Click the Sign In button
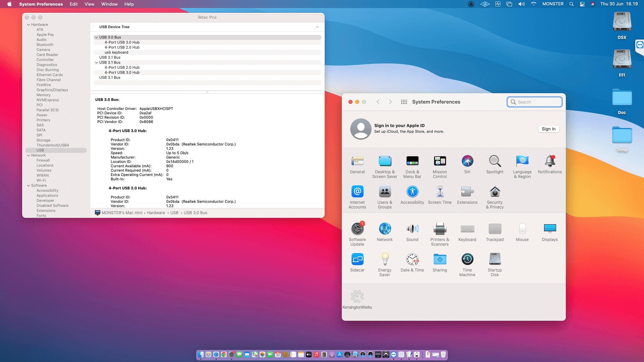644x362 pixels. [x=548, y=129]
